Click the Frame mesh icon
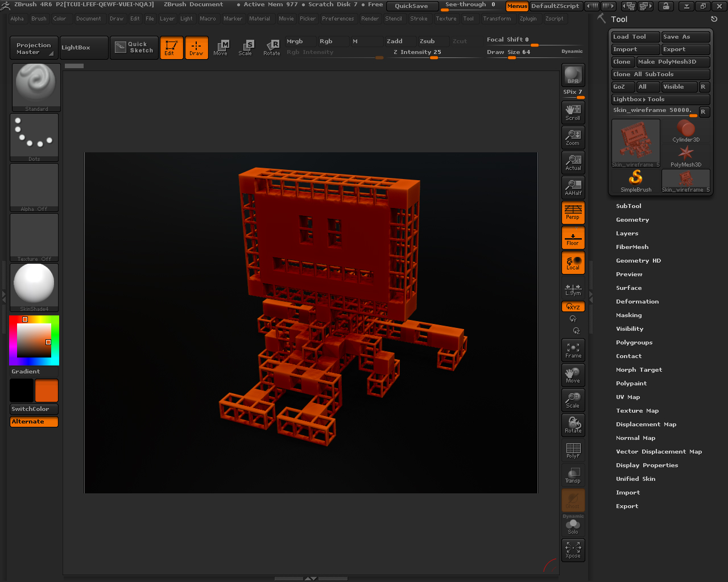The width and height of the screenshot is (728, 582). coord(573,349)
